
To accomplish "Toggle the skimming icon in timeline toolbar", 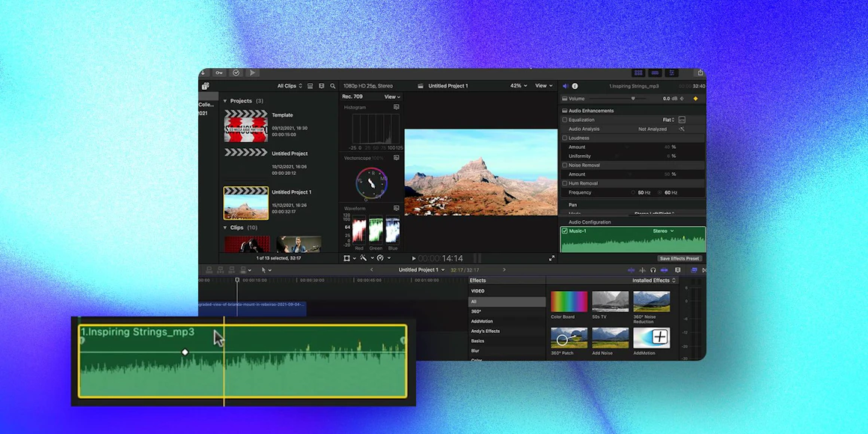I will [x=631, y=270].
